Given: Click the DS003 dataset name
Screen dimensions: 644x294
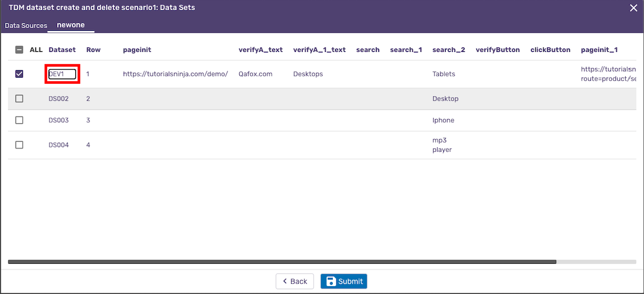Looking at the screenshot, I should point(58,120).
